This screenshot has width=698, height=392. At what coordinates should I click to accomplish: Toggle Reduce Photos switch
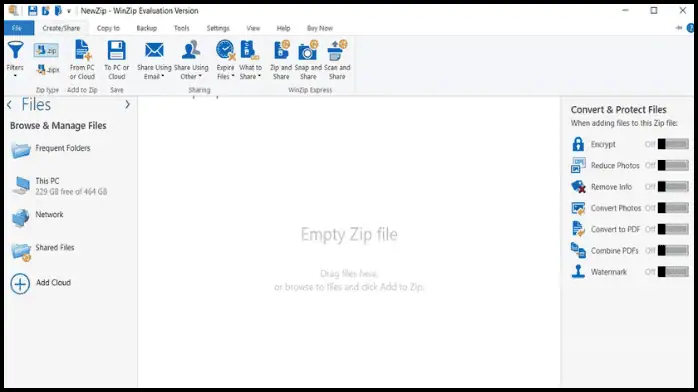[x=673, y=166]
